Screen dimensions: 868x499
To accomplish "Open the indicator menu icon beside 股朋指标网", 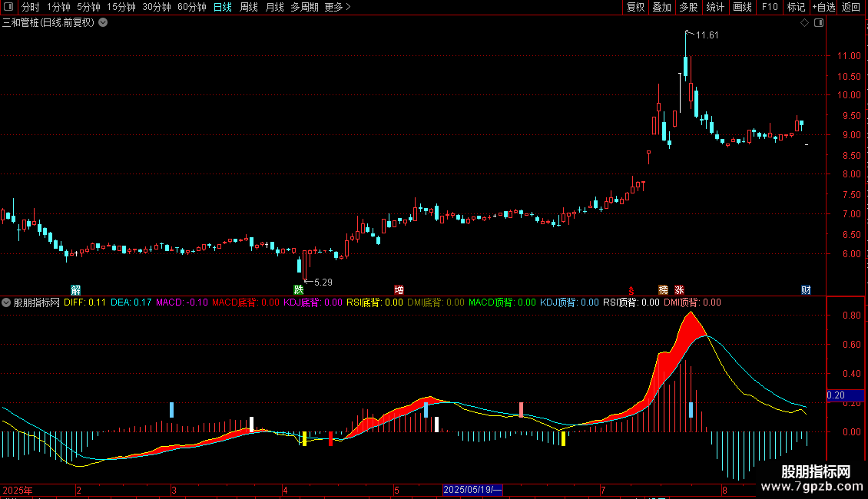I will [6, 302].
